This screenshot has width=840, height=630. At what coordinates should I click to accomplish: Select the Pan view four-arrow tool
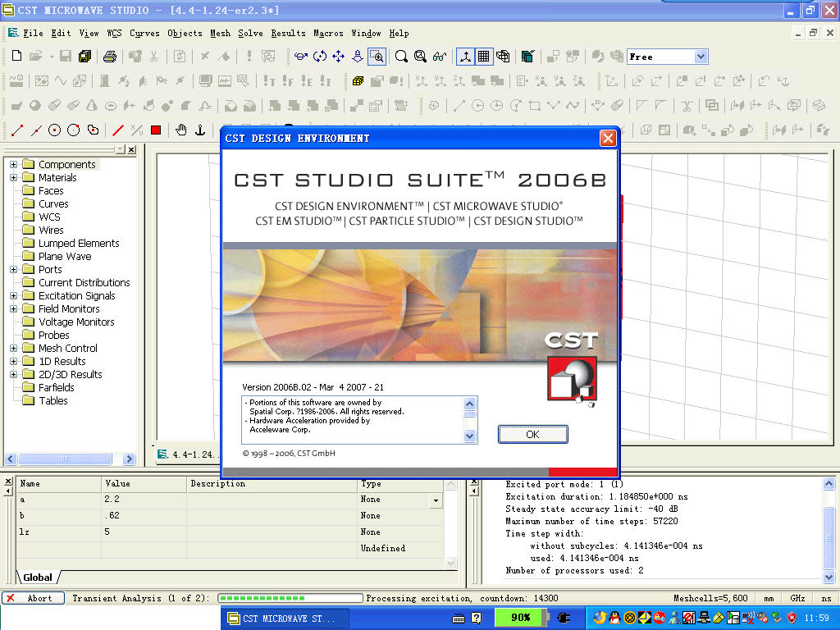(339, 57)
